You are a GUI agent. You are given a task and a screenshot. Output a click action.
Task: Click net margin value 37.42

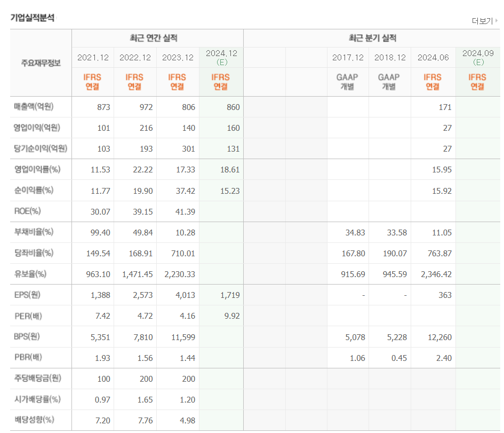point(186,191)
